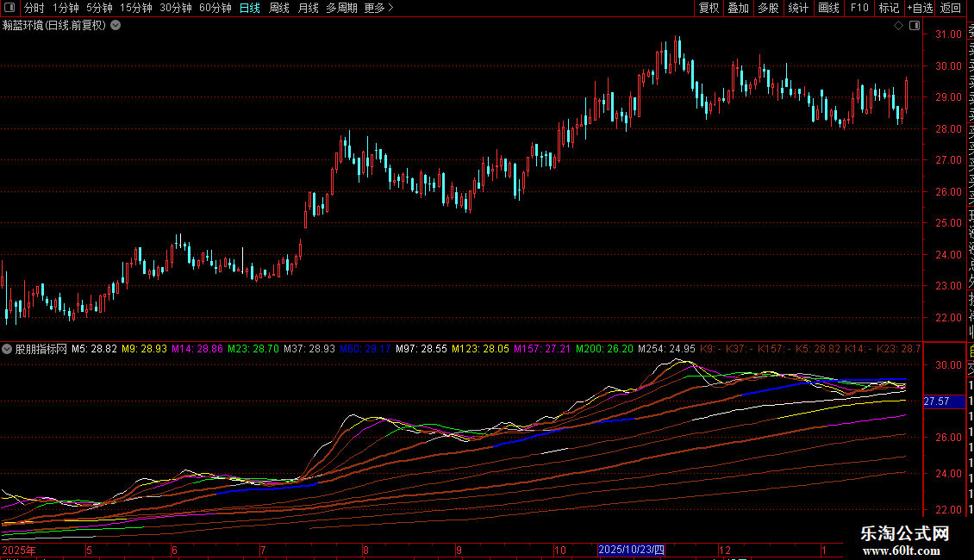
Task: Select the 60分钟 period tab
Action: [215, 8]
